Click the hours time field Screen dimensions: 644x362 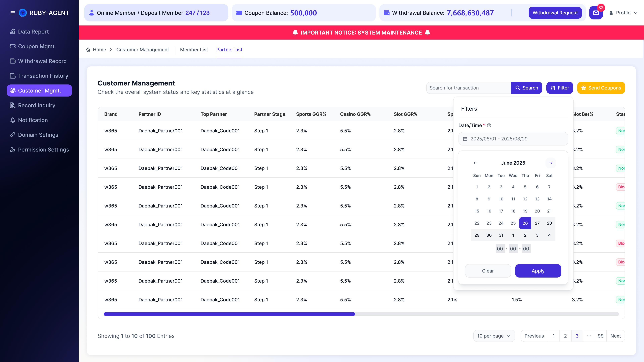500,249
